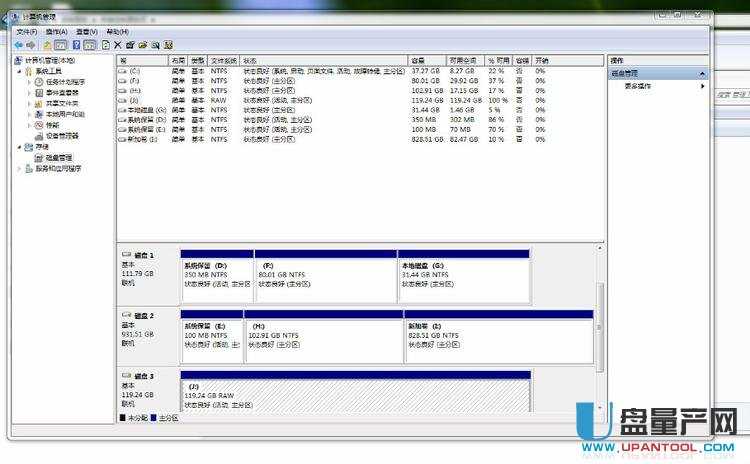Click the vertical scrollbar of disk graphic pane
Viewport: 750px width, 464px height.
(x=601, y=330)
